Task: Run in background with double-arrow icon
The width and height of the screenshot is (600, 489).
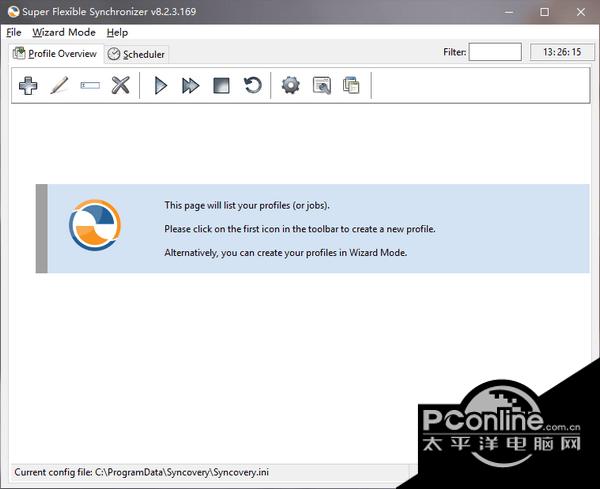Action: pyautogui.click(x=191, y=85)
